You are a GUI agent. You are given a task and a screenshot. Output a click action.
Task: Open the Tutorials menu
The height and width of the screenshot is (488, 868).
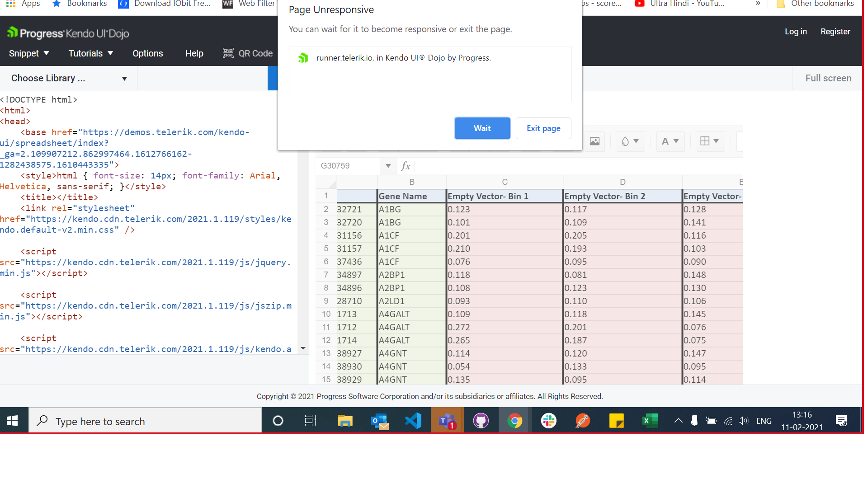pos(90,53)
